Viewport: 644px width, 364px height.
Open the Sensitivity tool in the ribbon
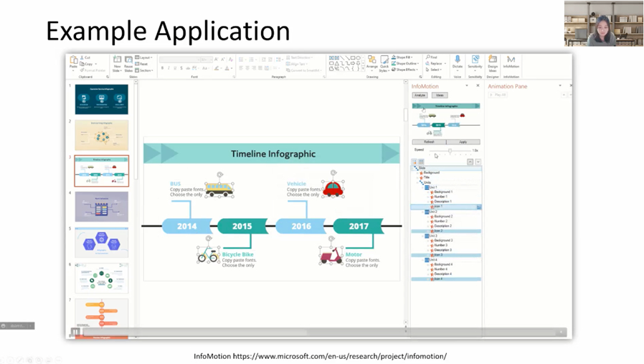475,62
